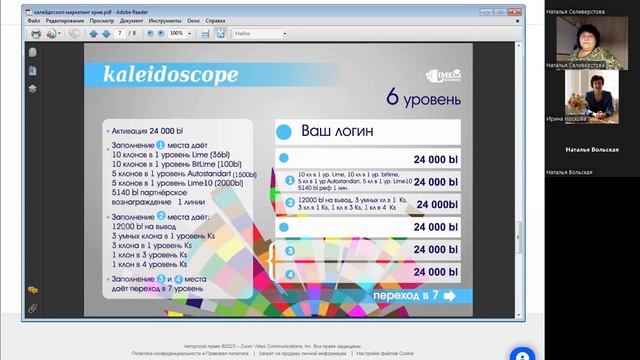This screenshot has height=360, width=640.
Task: Open the collaborate/share icon next to Print
Action: pos(51,33)
